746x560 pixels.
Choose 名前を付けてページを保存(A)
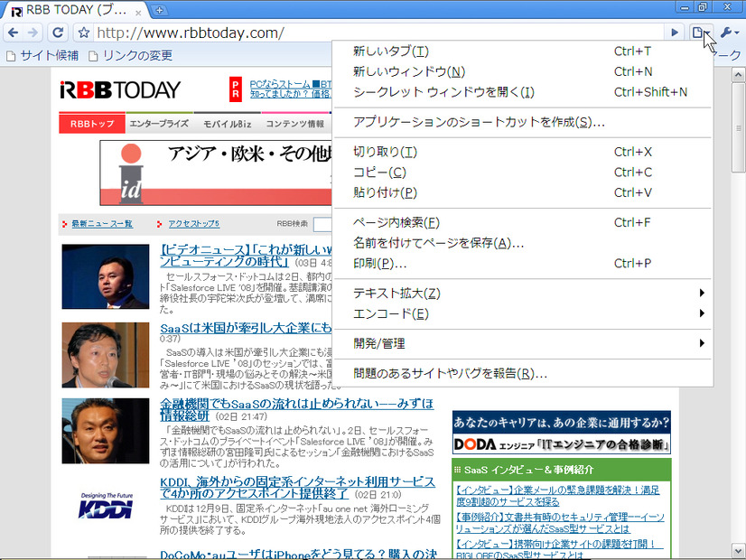pos(522,243)
